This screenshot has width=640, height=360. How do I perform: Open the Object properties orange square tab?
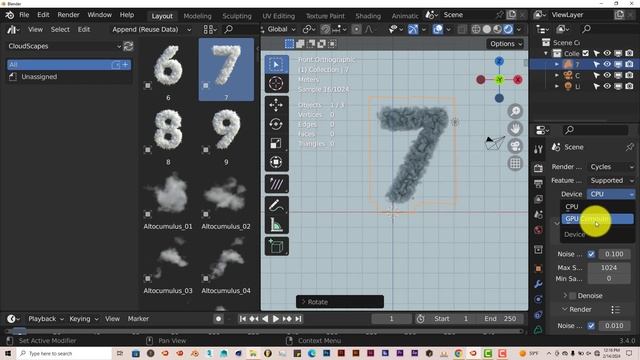coord(538,268)
